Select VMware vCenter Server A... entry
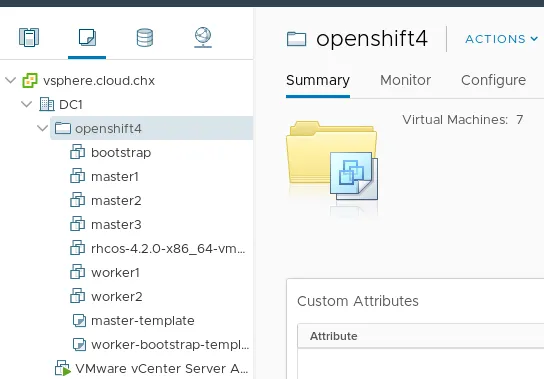Viewport: 544px width, 379px height. pos(162,369)
